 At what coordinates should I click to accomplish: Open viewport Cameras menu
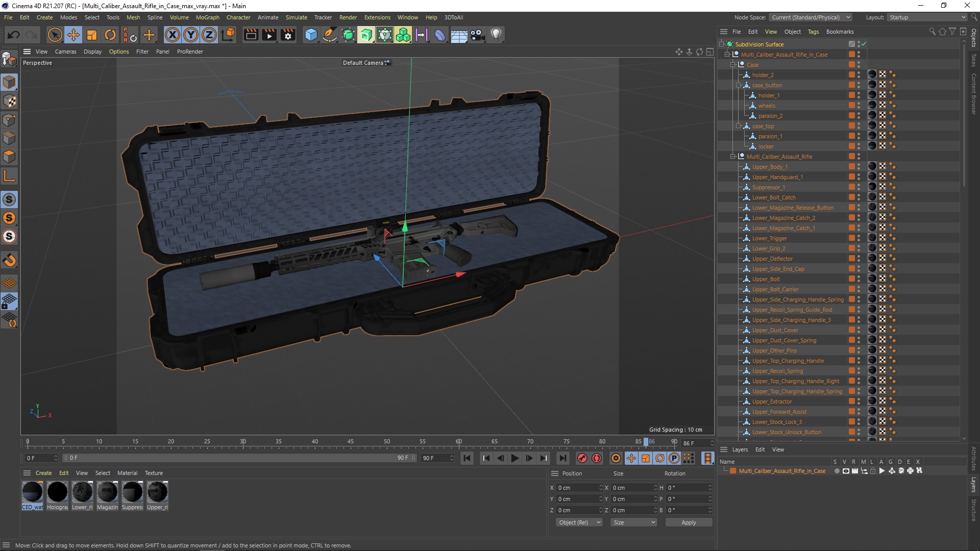(x=65, y=52)
